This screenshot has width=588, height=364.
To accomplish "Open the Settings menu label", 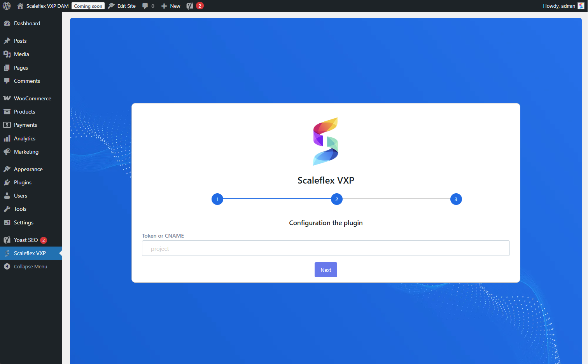I will pyautogui.click(x=24, y=222).
